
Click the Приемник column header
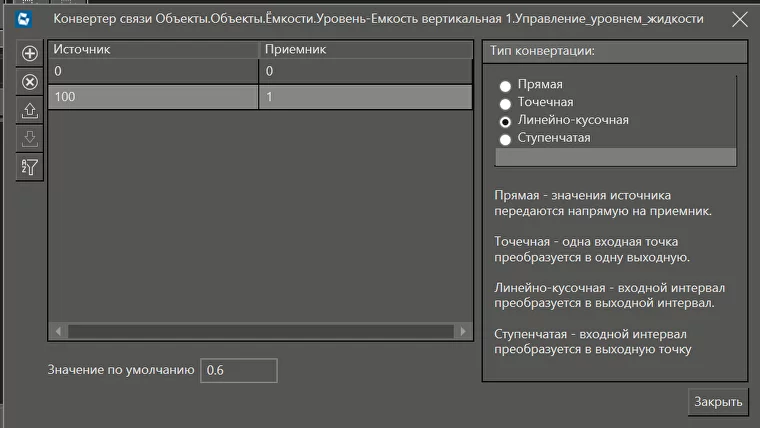pyautogui.click(x=365, y=49)
